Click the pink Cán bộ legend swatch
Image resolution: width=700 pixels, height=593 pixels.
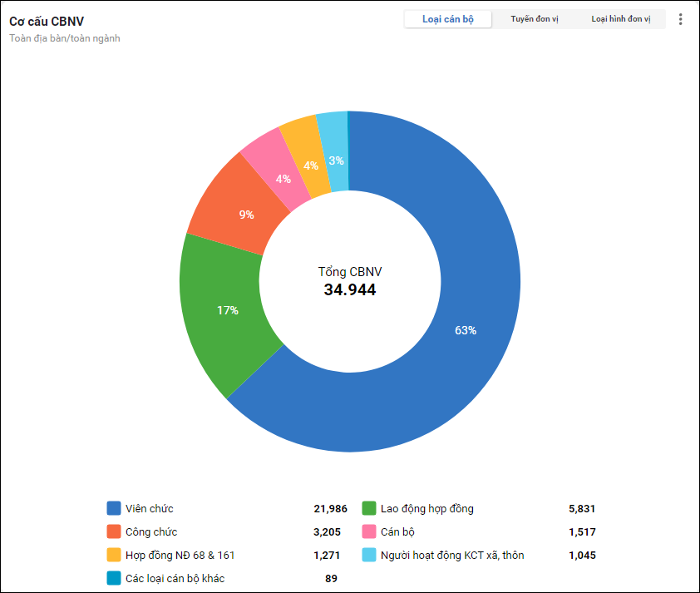click(370, 531)
